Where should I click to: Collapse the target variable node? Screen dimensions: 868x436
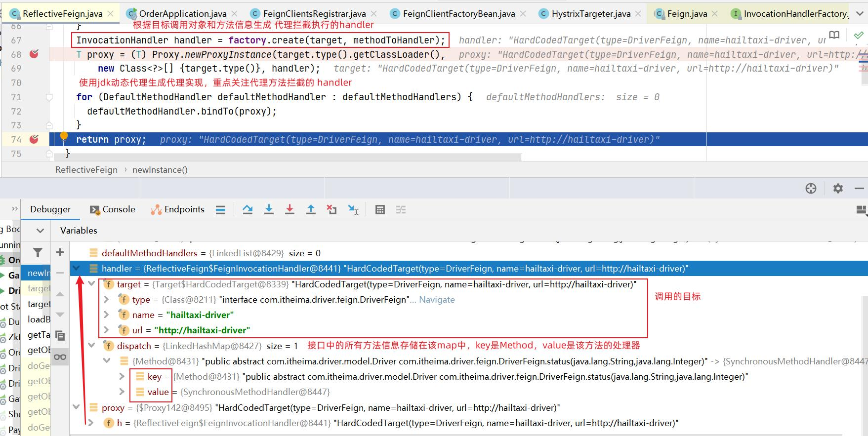(91, 284)
